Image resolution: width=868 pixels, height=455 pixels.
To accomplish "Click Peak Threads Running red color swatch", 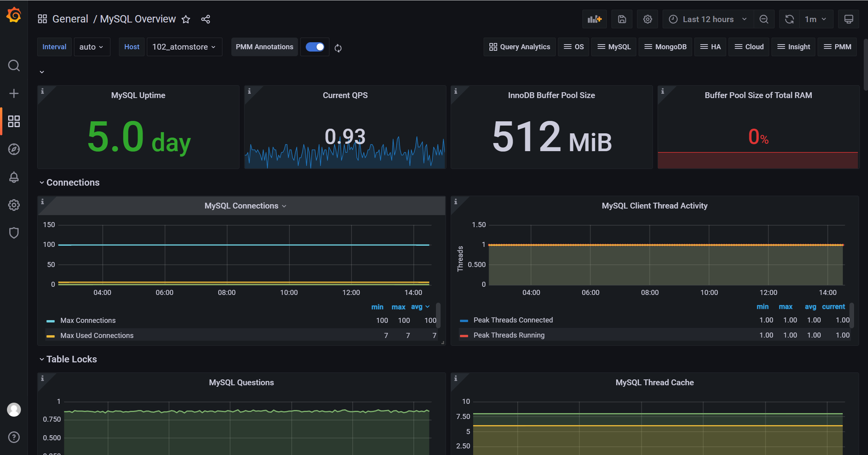I will point(464,336).
